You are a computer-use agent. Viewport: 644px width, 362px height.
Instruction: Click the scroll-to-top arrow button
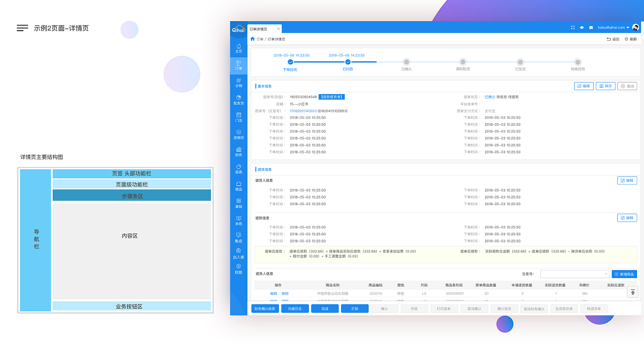(x=633, y=292)
